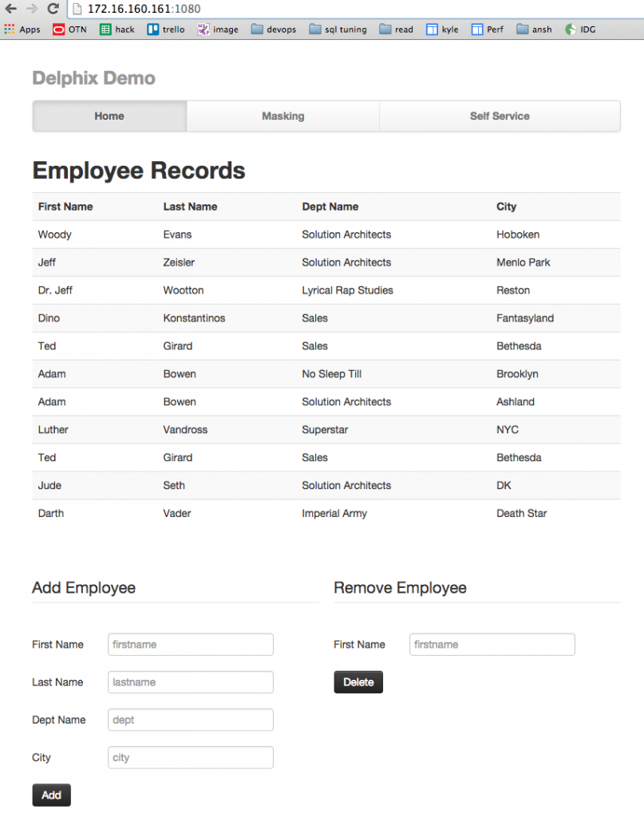The image size is (644, 817).
Task: Click the browser forward arrow
Action: pyautogui.click(x=32, y=8)
